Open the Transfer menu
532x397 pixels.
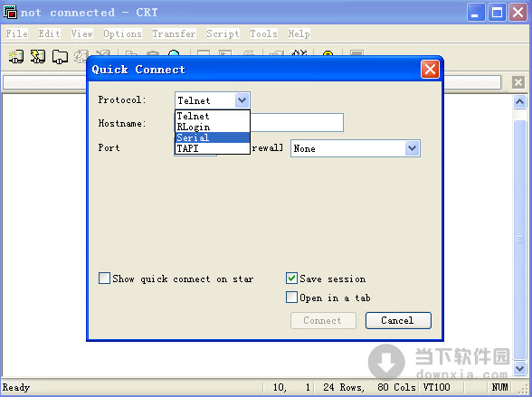click(x=174, y=33)
